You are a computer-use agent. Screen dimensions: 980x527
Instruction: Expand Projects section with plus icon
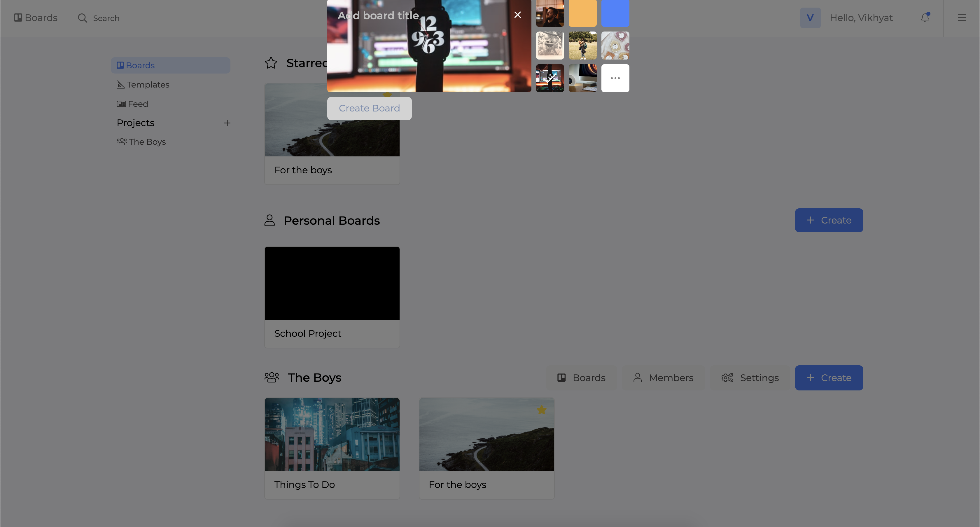pyautogui.click(x=227, y=123)
